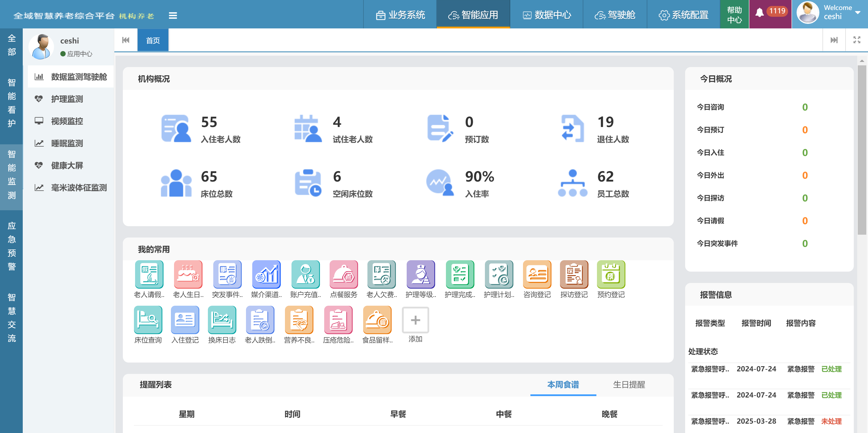868x433 pixels.
Task: Select the 全部 category in left rail
Action: 11,45
